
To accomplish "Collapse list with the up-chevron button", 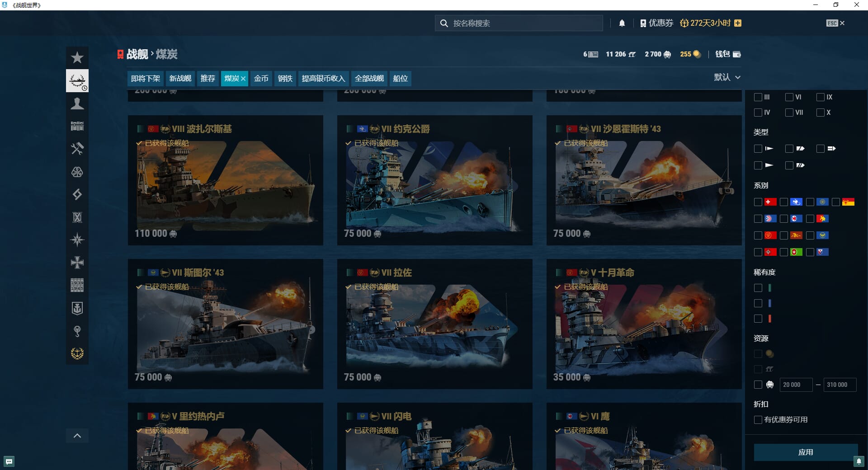I will (77, 436).
